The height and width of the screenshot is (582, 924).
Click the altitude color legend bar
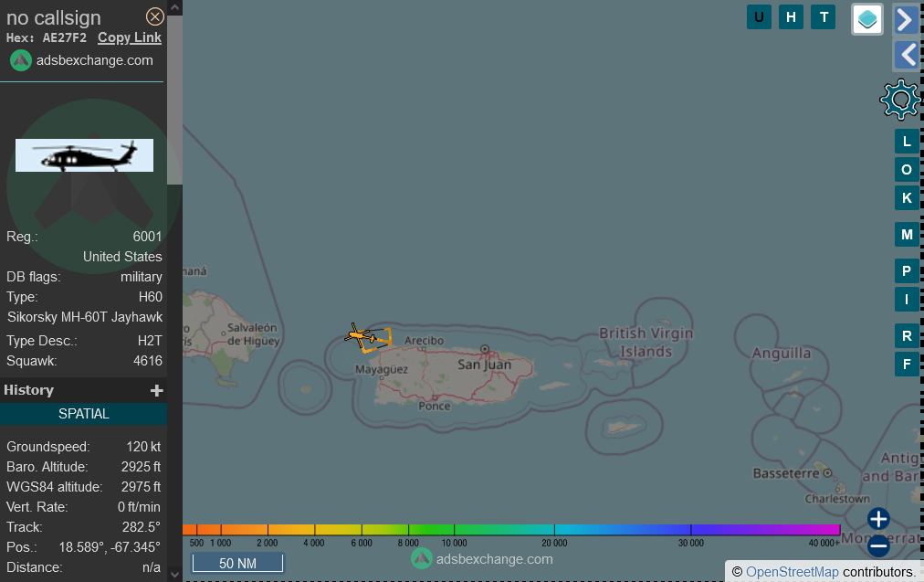pos(511,530)
